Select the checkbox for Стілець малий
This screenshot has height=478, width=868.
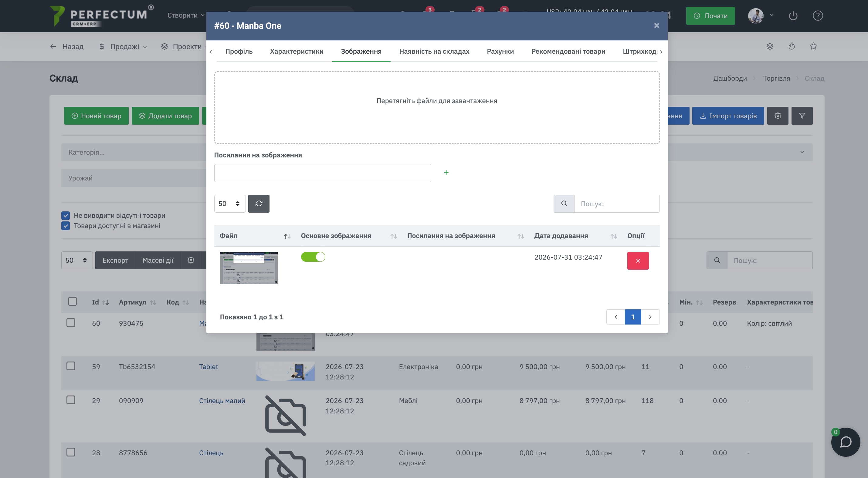click(71, 400)
